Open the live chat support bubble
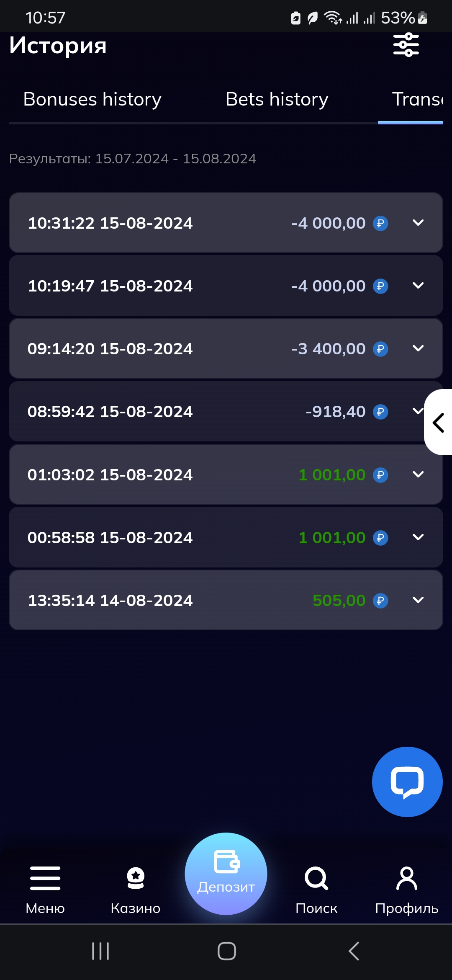Viewport: 452px width, 980px height. coord(407,781)
